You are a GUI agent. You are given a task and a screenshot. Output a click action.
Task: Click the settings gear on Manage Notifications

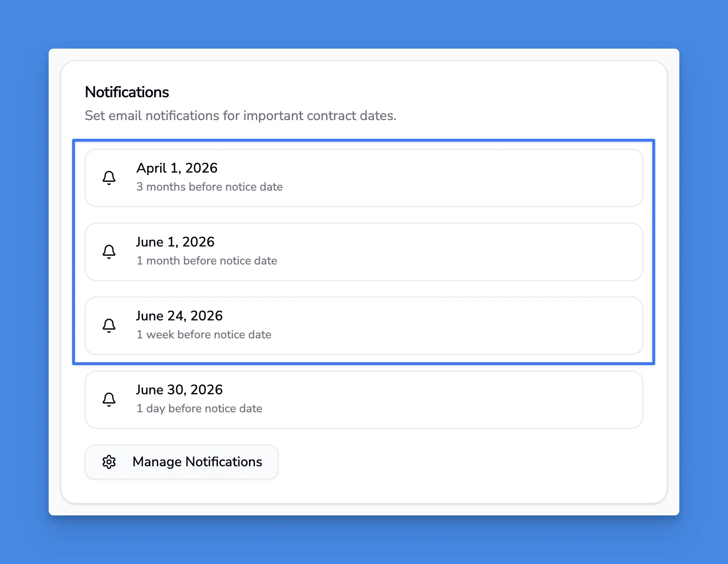(x=109, y=462)
